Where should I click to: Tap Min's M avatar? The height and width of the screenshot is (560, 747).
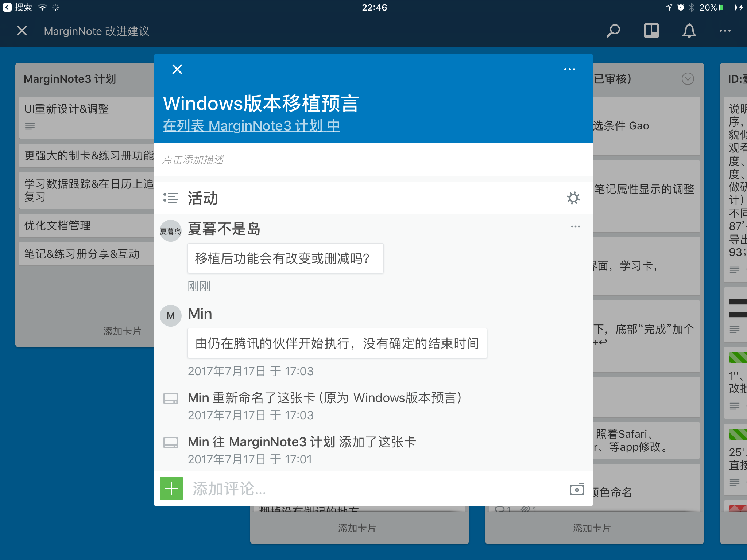[171, 316]
